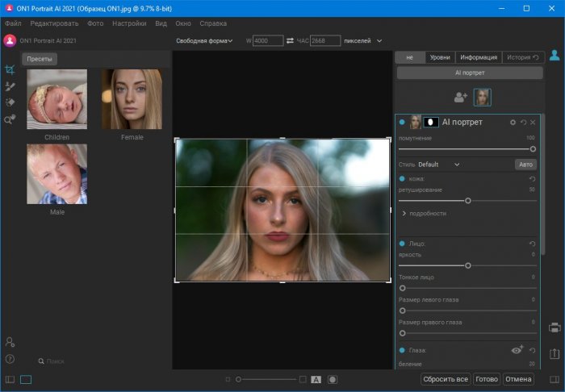Screen dimensions: 565x392
Task: Select the Crop tool in left toolbar
Action: click(x=10, y=70)
